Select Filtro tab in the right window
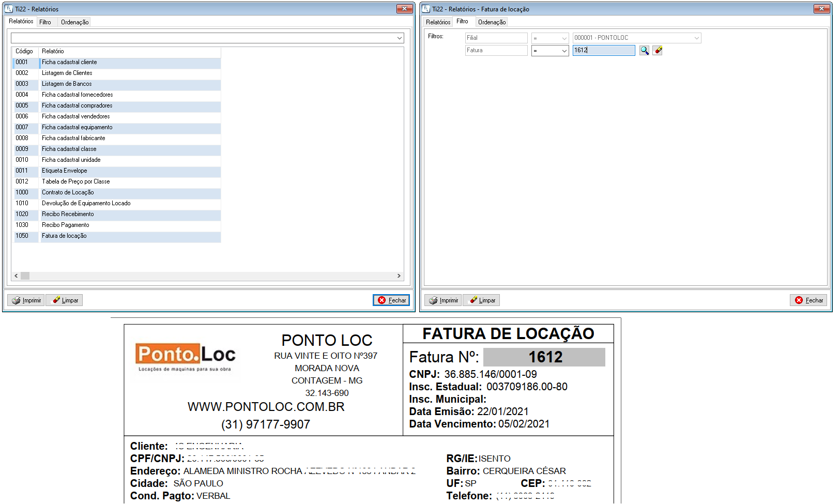This screenshot has height=504, width=840. pyautogui.click(x=463, y=21)
